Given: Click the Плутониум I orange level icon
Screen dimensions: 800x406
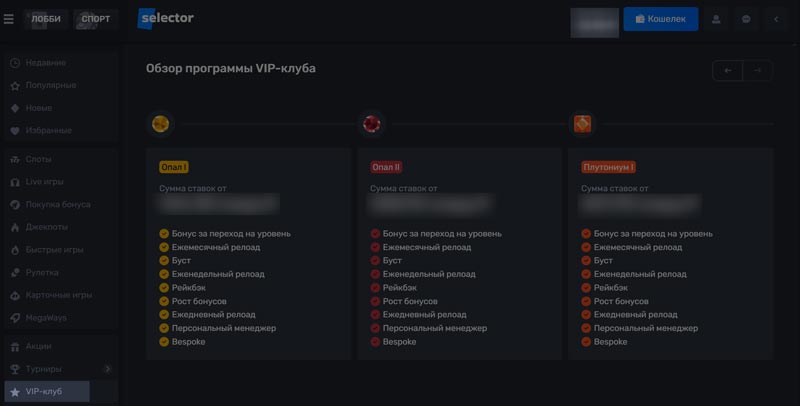Looking at the screenshot, I should point(582,124).
